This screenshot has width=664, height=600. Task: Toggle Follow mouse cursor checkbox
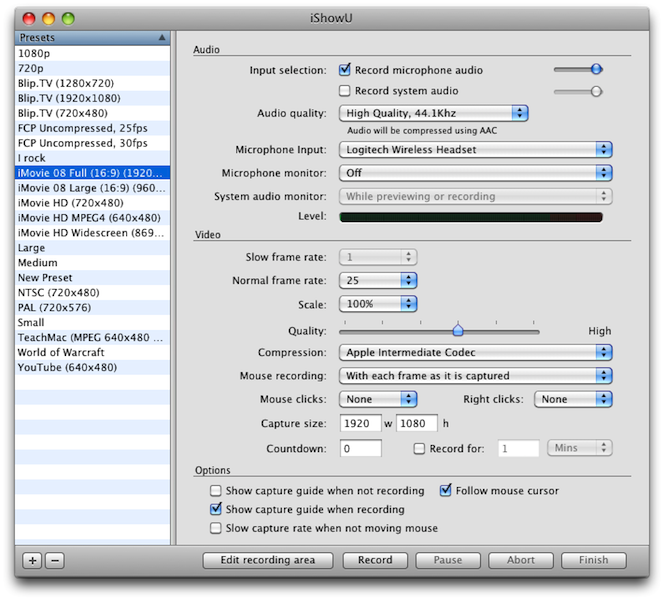(446, 491)
